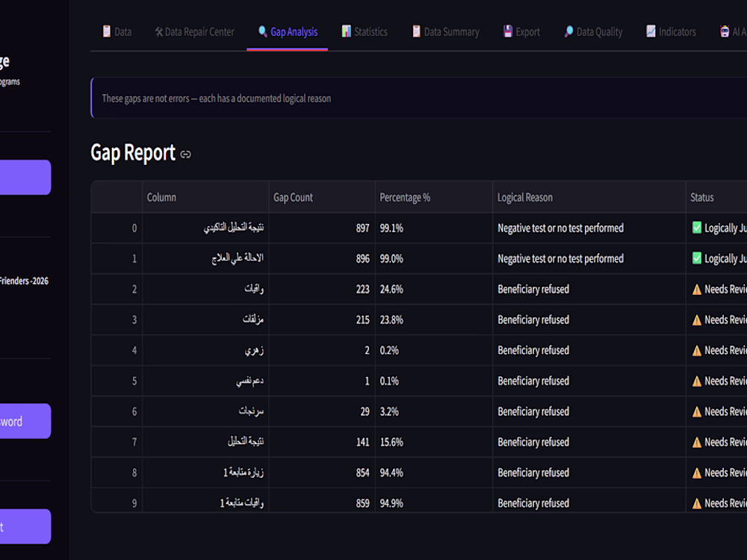Click the robot icon of the AI tab
This screenshot has width=747, height=560.
[x=725, y=31]
